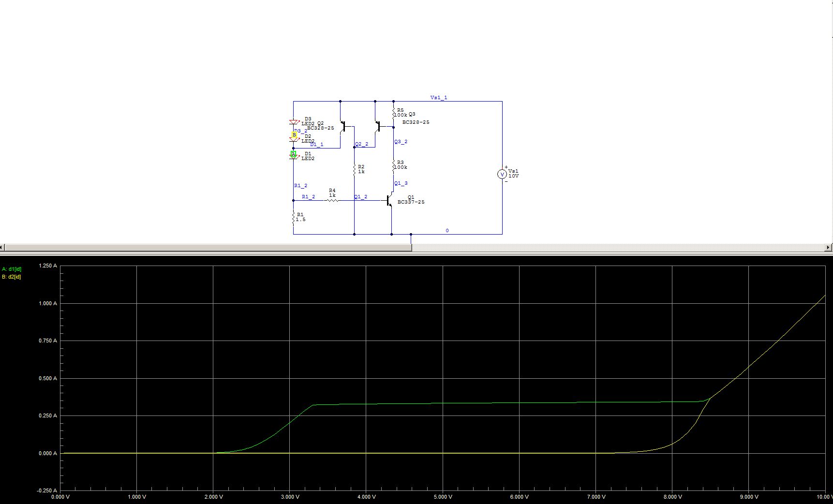Click the horizontal scrollbar right arrow

pos(829,248)
